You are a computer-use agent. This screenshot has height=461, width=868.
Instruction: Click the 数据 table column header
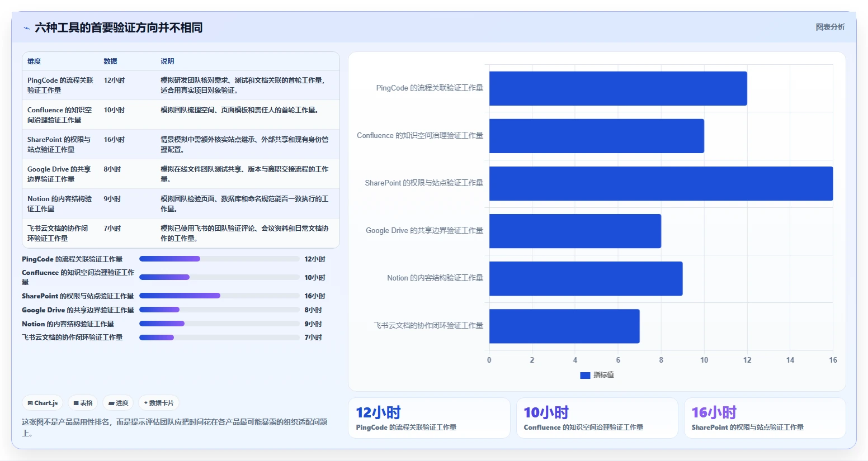110,61
